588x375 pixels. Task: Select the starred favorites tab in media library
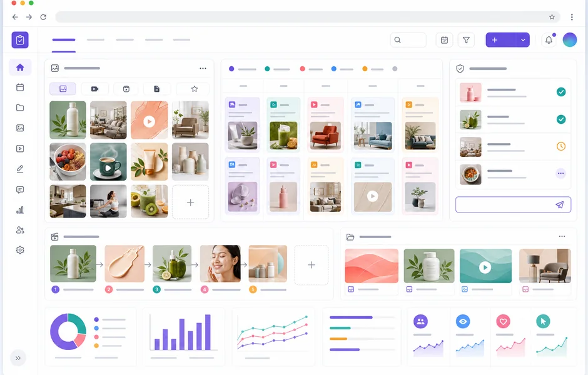pyautogui.click(x=195, y=89)
